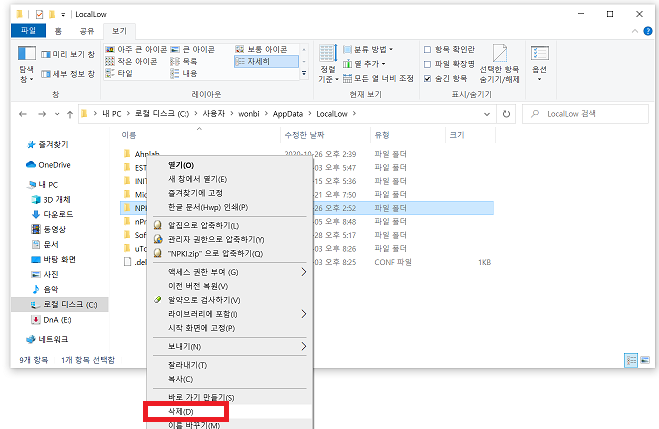Open 문서 folder in navigation pane

[45, 245]
